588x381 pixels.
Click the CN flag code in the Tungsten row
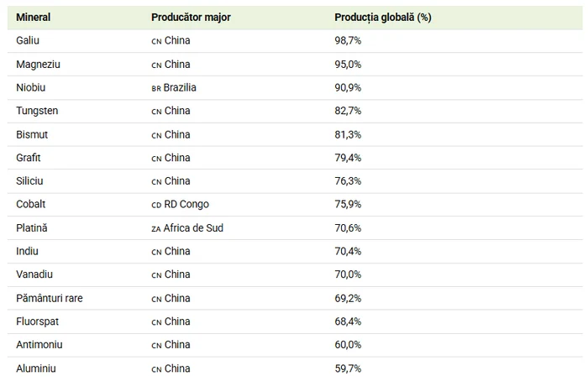(156, 112)
